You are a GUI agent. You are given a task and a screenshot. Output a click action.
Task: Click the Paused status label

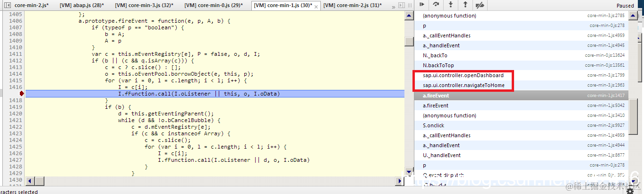coord(625,6)
